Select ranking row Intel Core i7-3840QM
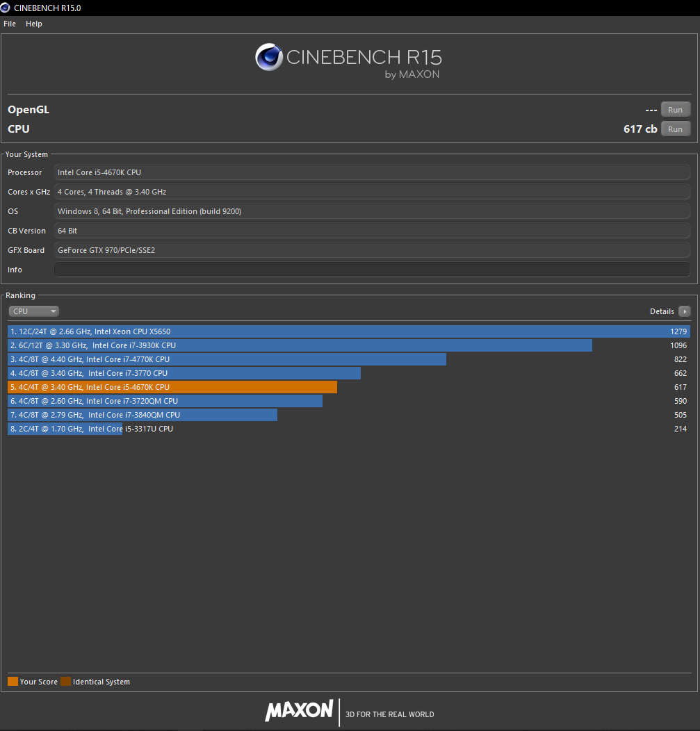 tap(349, 415)
